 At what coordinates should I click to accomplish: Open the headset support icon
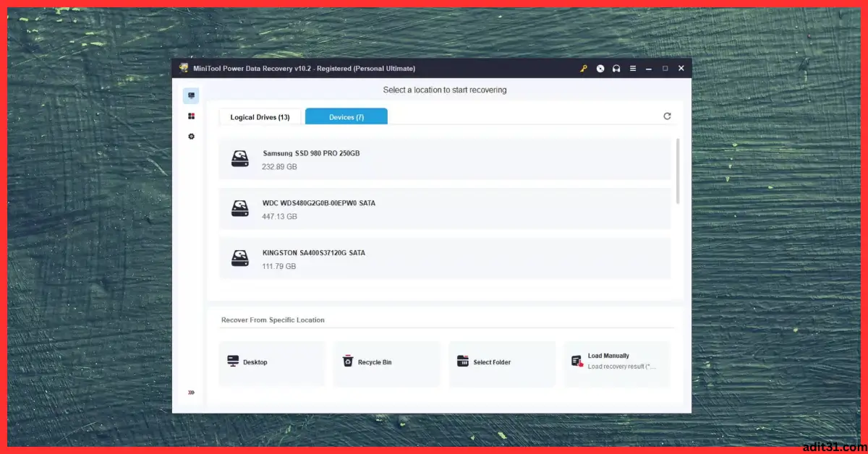[x=616, y=69]
